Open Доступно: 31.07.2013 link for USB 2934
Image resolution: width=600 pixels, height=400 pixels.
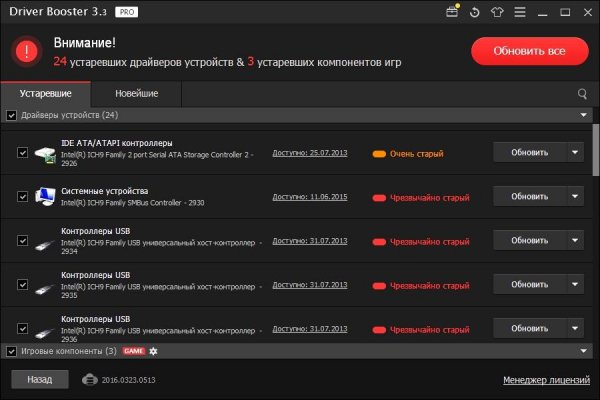point(310,241)
